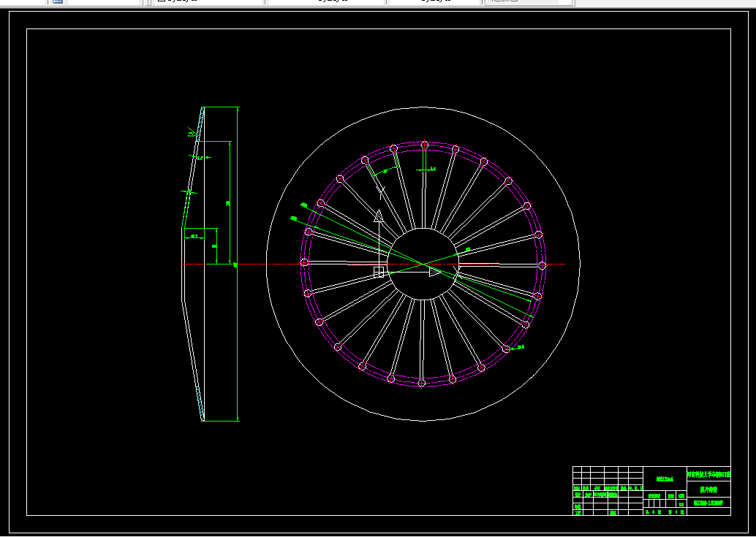
Task: Click the upper radial dimension label at left
Action: click(x=303, y=204)
